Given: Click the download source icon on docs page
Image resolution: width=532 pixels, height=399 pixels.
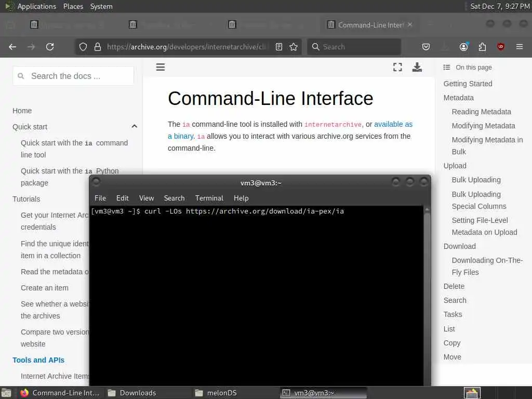Looking at the screenshot, I should tap(417, 67).
